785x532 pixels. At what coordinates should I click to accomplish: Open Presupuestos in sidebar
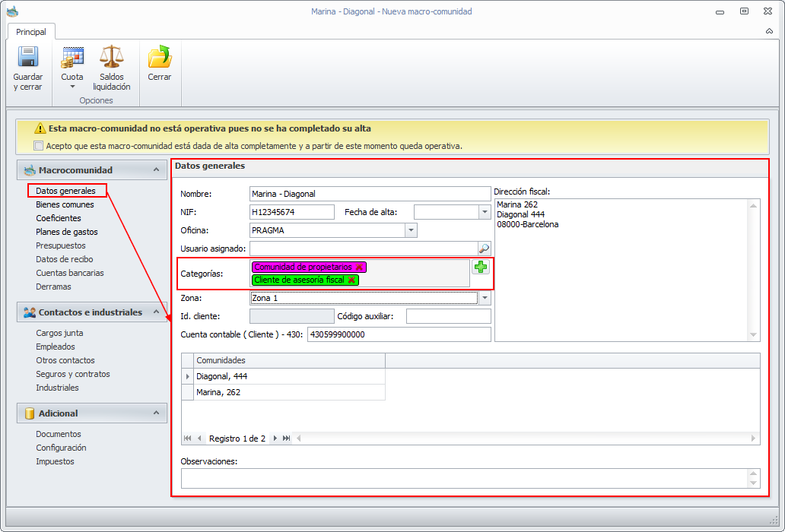point(61,245)
